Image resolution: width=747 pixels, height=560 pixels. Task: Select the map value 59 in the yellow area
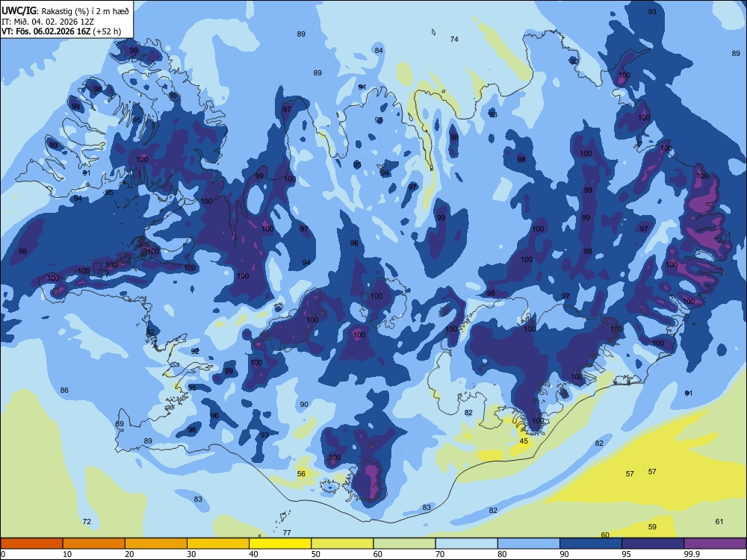point(652,526)
